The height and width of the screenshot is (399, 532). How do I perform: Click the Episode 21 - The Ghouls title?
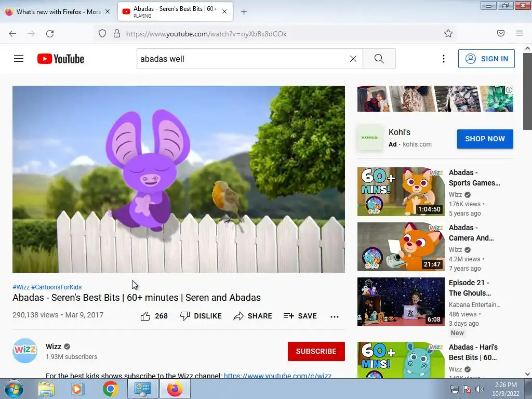[470, 288]
